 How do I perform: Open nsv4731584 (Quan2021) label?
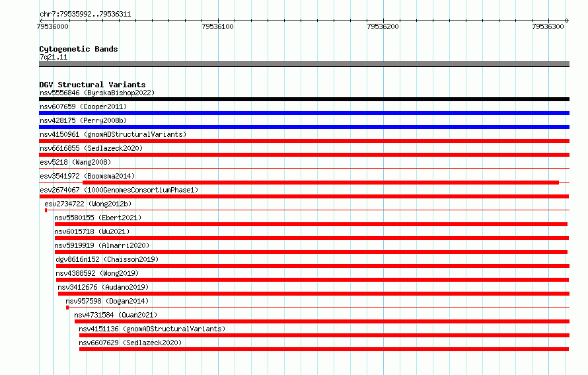click(116, 315)
